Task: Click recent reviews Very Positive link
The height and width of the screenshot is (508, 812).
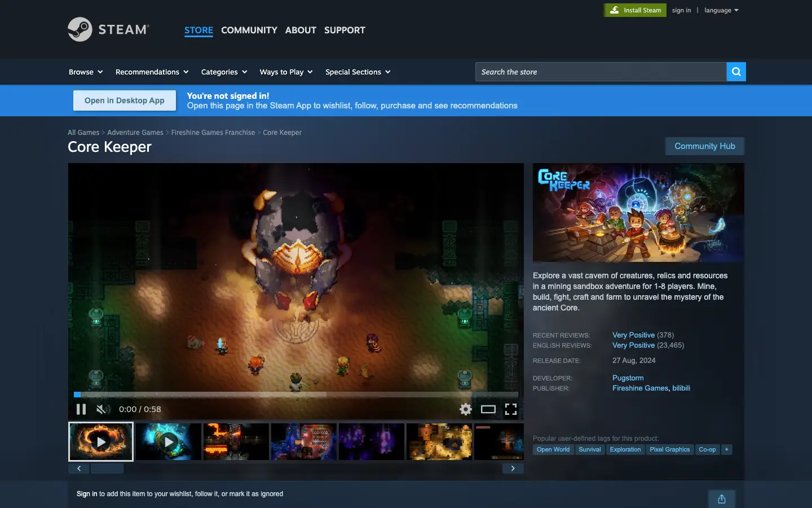Action: (633, 335)
